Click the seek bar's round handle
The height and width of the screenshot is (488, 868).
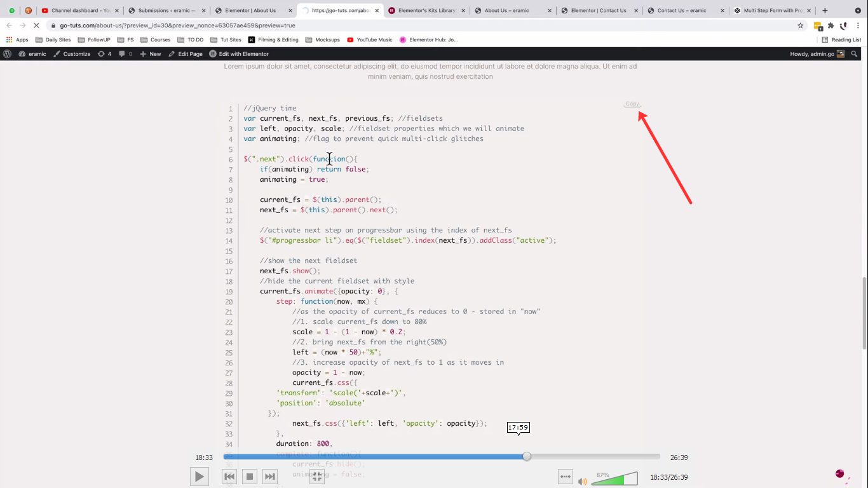[527, 457]
